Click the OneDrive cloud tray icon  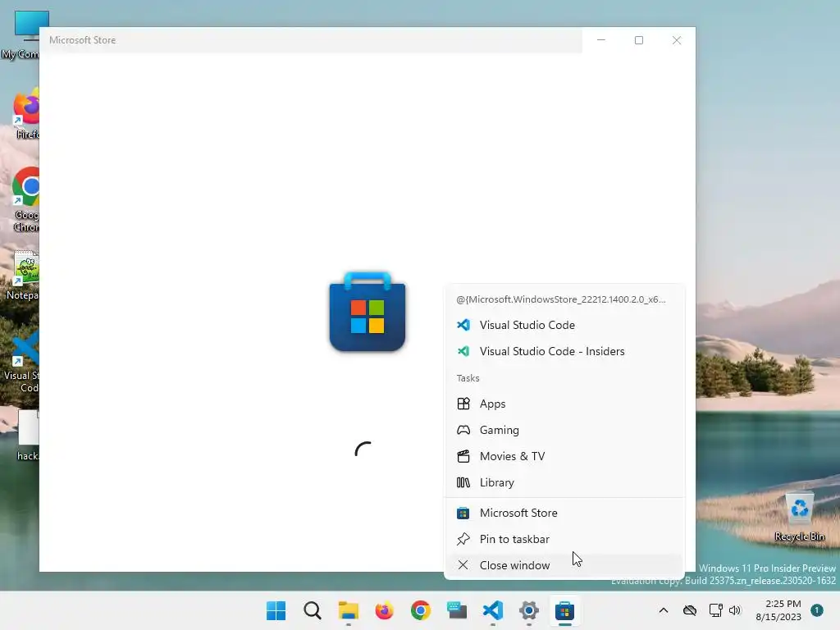[690, 610]
